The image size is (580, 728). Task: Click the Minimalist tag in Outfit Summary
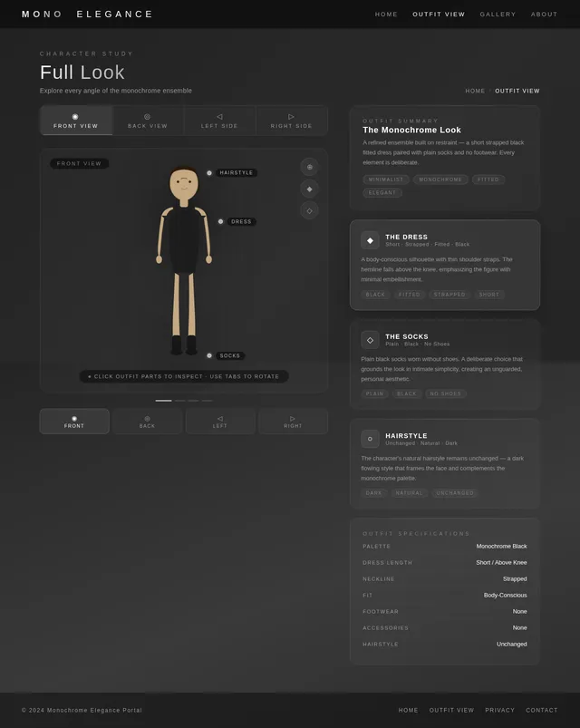[x=386, y=180]
